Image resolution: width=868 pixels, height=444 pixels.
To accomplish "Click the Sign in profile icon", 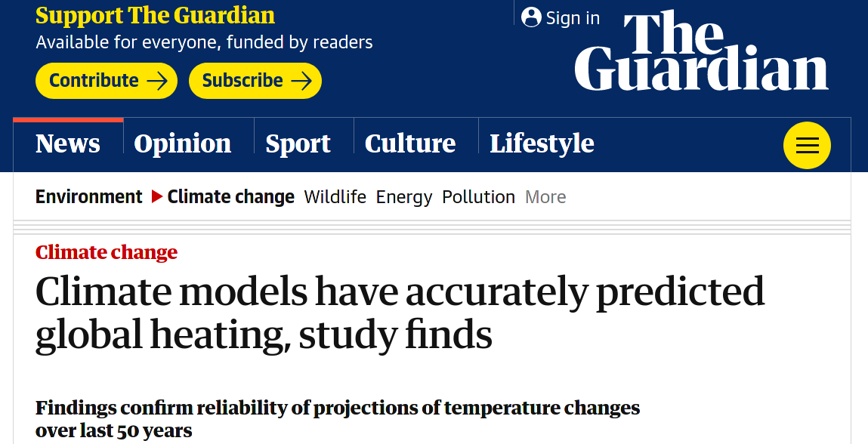I will 531,17.
